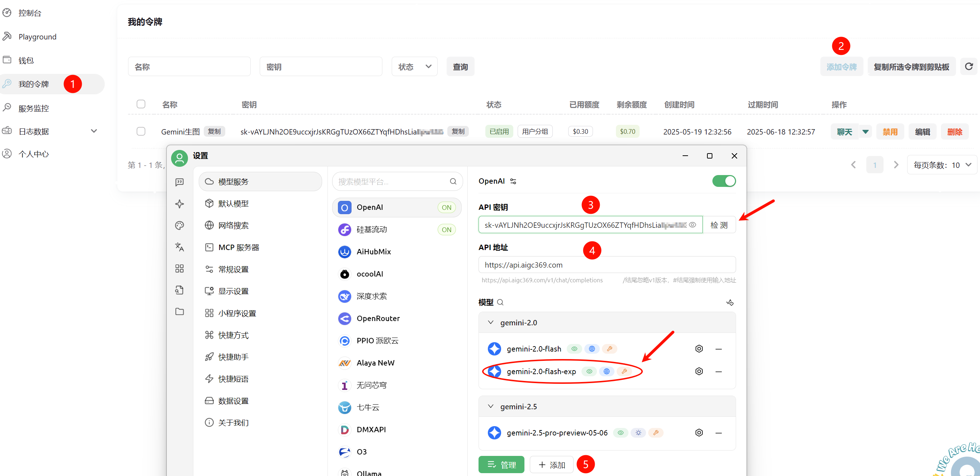Viewport: 980px width, 476px height.
Task: Click the green 管理 models button
Action: point(501,465)
